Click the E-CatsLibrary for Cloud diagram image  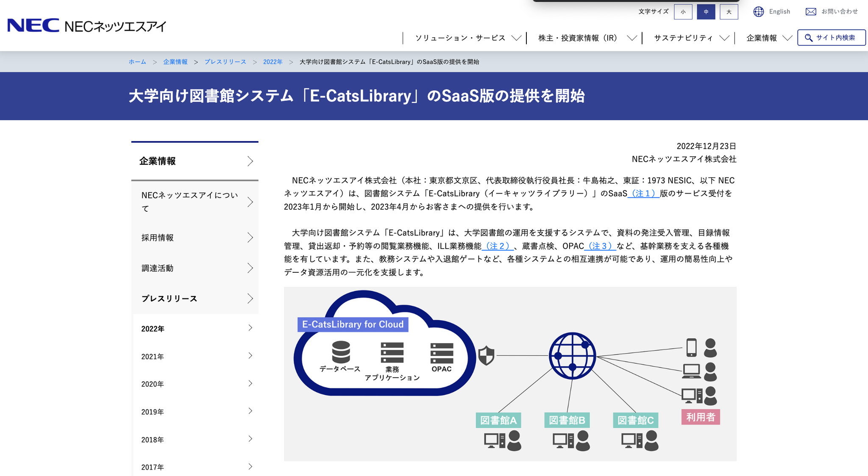click(510, 374)
